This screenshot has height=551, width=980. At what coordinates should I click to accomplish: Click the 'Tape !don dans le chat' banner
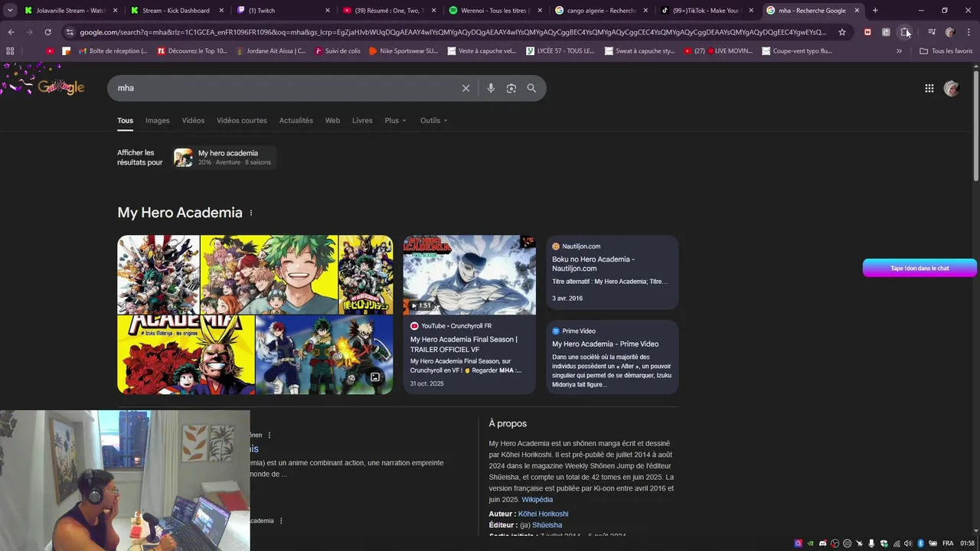(x=920, y=268)
